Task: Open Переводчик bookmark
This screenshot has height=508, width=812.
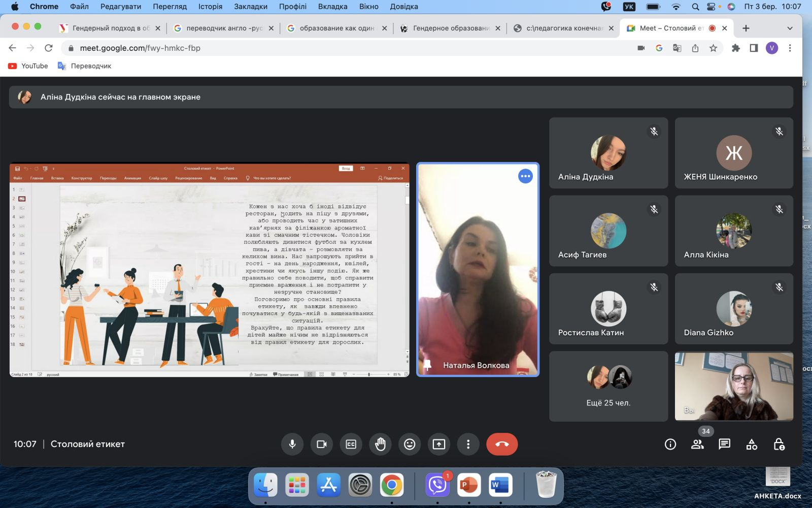Action: [x=84, y=66]
